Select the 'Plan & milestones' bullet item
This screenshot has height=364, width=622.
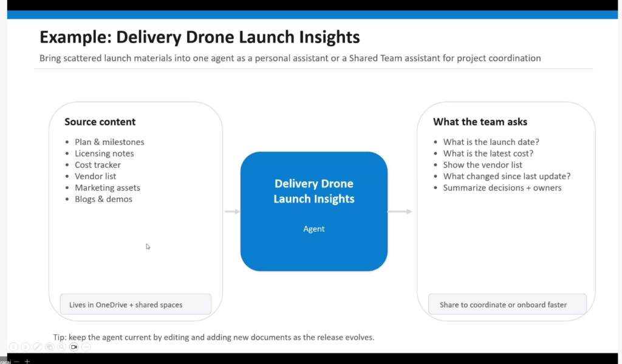tap(109, 142)
